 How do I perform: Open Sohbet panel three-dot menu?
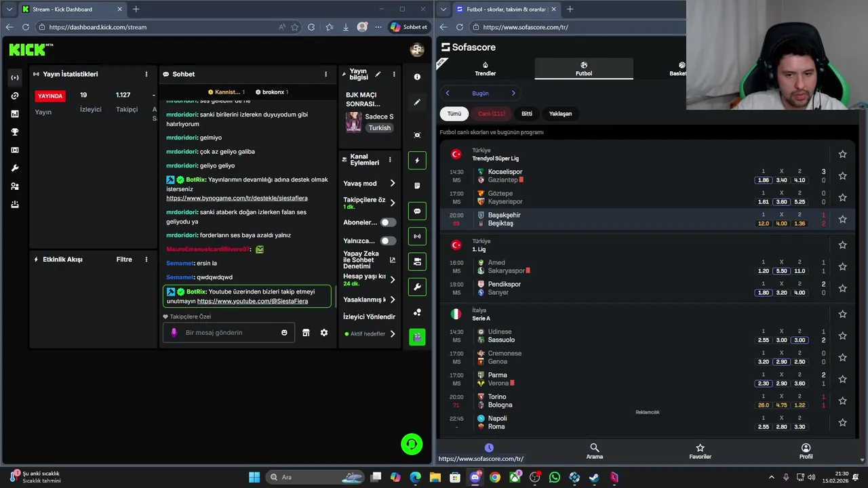(x=325, y=75)
